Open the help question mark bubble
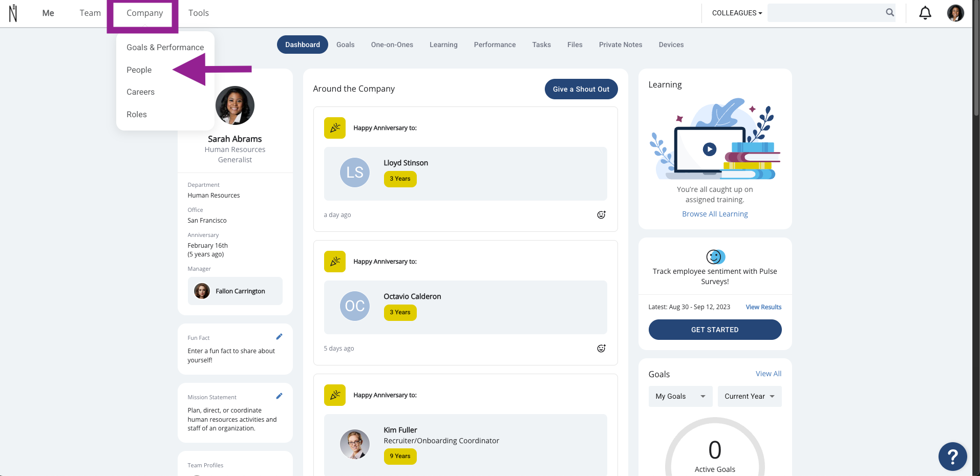The height and width of the screenshot is (476, 980). point(952,456)
